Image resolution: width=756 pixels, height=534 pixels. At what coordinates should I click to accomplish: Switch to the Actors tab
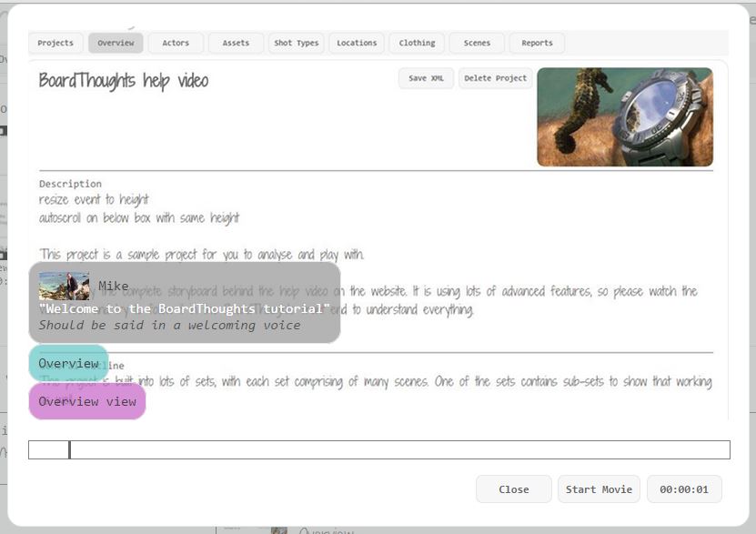point(176,43)
